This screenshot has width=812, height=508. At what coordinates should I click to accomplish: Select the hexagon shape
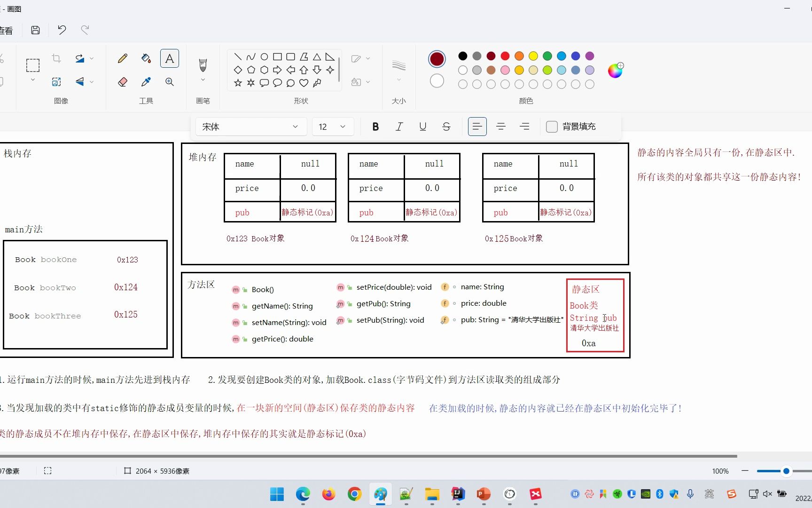click(264, 70)
